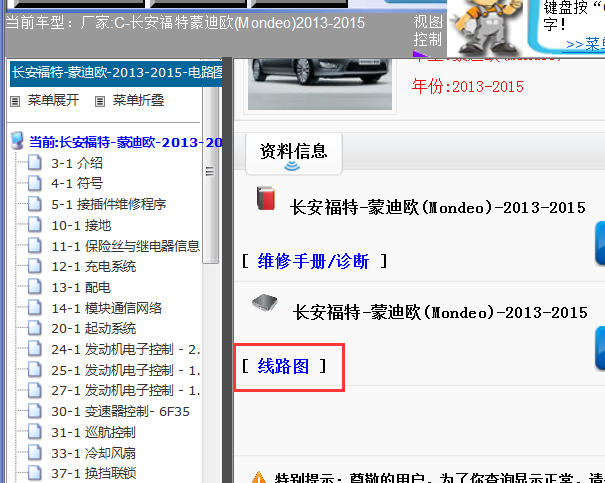Open 37-1 换挡联锁 entry
This screenshot has width=605, height=483.
(x=93, y=473)
